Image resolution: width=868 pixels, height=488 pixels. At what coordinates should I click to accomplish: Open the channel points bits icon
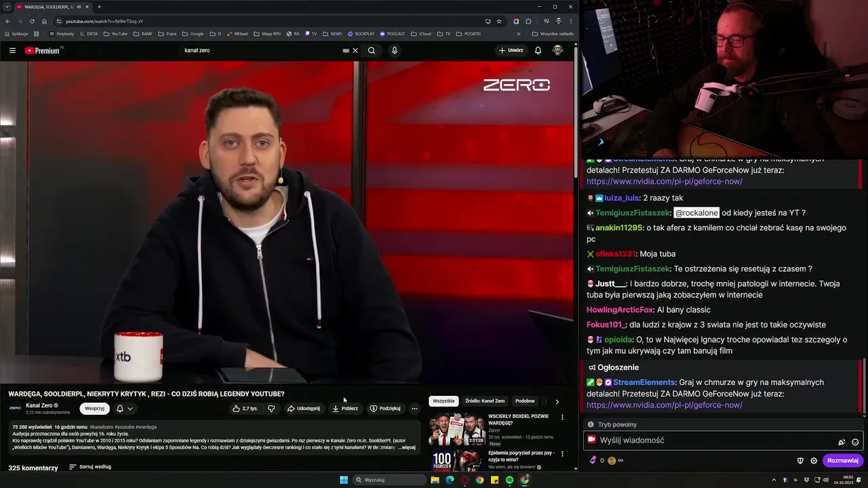click(x=593, y=460)
